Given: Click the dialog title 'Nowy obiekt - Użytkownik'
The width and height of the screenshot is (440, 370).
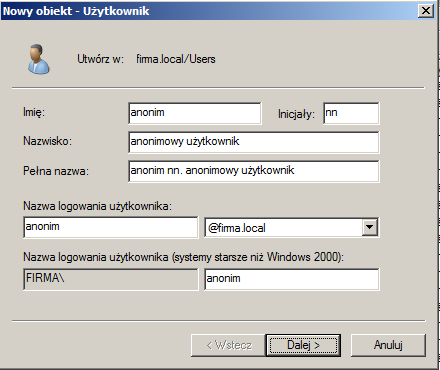Looking at the screenshot, I should pyautogui.click(x=76, y=11).
